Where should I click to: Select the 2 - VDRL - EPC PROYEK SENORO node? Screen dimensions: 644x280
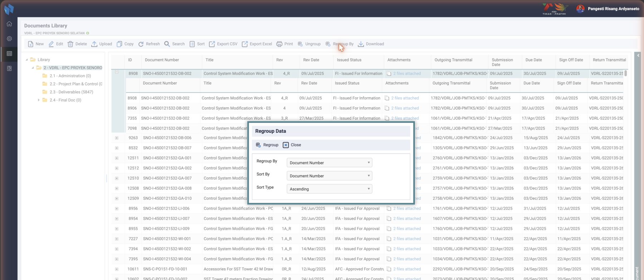point(73,68)
